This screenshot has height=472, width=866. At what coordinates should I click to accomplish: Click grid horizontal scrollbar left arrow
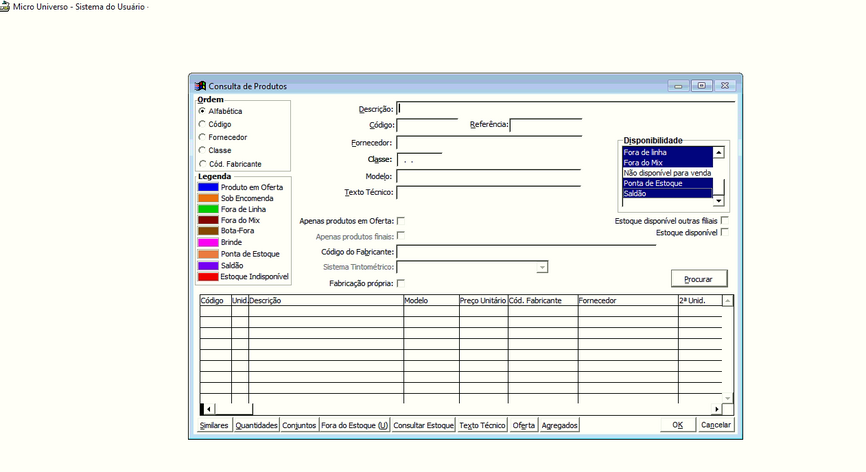coord(208,409)
